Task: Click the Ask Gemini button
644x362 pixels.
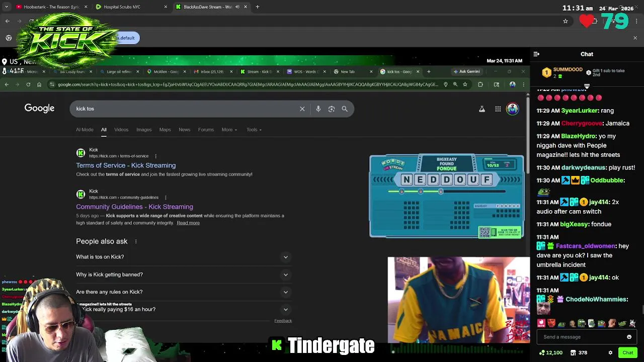Action: pyautogui.click(x=466, y=71)
